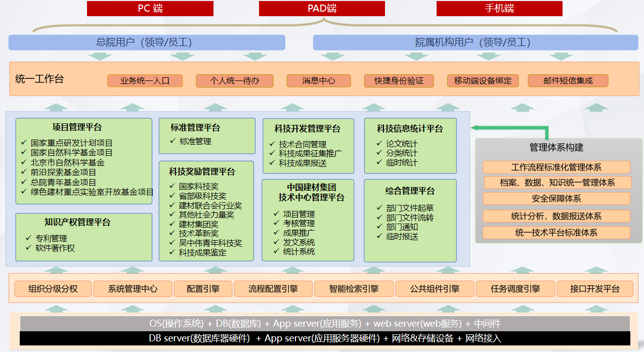Click 智能检索引擎 box
Image resolution: width=644 pixels, height=352 pixels.
coord(354,289)
